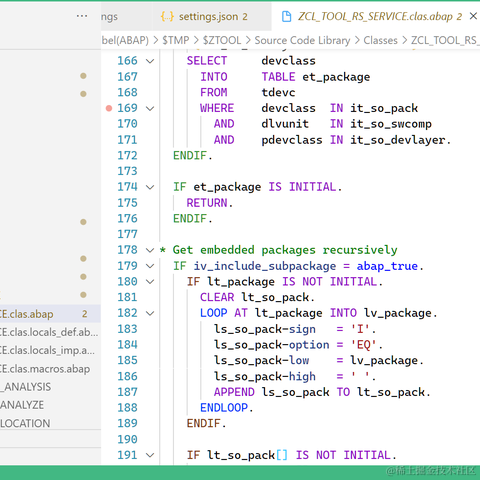480x480 pixels.
Task: Select the LOCATION item in explorer
Action: [50, 423]
